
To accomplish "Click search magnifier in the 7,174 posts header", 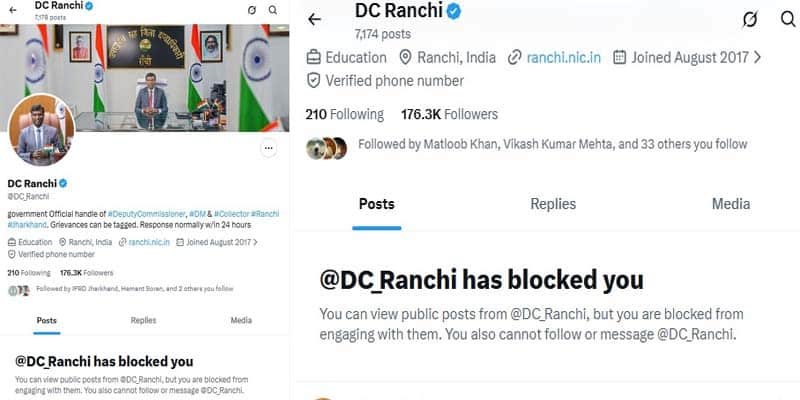I will point(787,19).
